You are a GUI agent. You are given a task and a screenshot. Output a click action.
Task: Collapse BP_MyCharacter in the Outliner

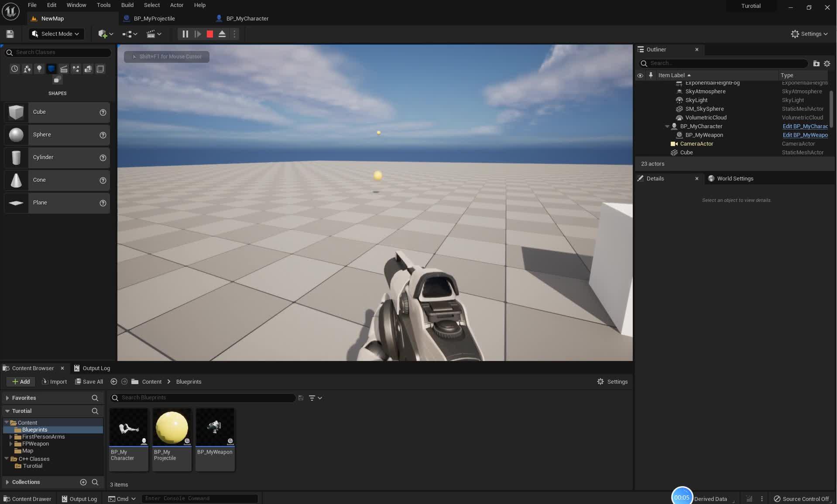click(x=667, y=126)
